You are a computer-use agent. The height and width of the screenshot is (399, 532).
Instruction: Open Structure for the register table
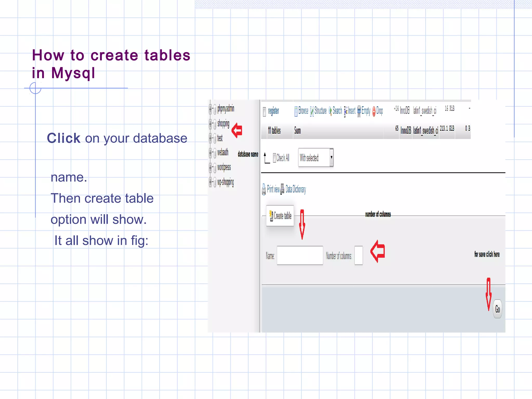pyautogui.click(x=321, y=111)
